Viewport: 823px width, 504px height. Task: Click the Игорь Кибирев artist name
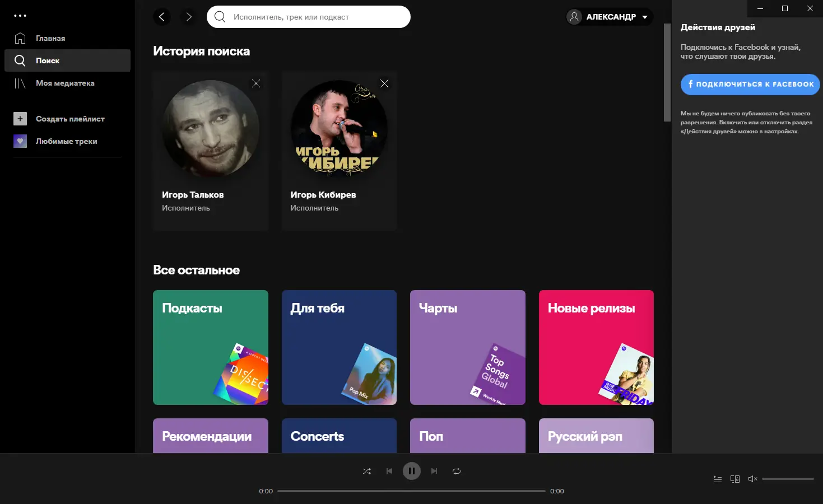click(x=323, y=195)
